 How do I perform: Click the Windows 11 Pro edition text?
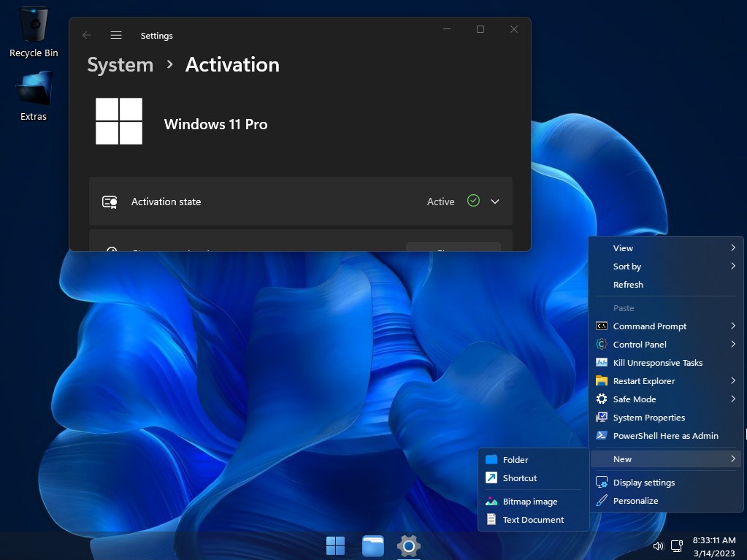pyautogui.click(x=216, y=124)
